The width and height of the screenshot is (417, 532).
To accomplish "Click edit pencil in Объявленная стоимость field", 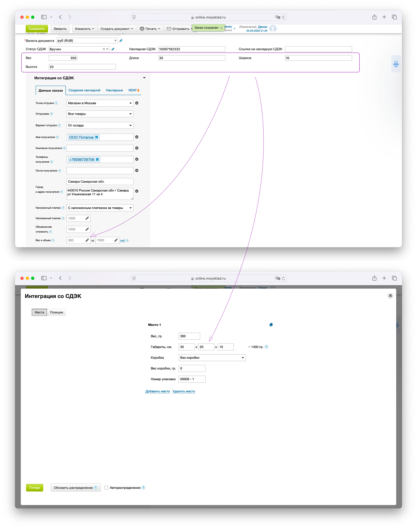I will pos(87,229).
